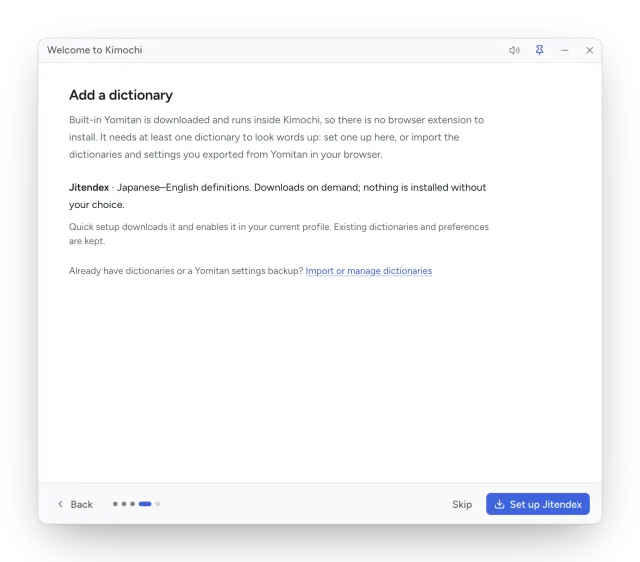
Task: Select the first page indicator dot
Action: (x=115, y=504)
